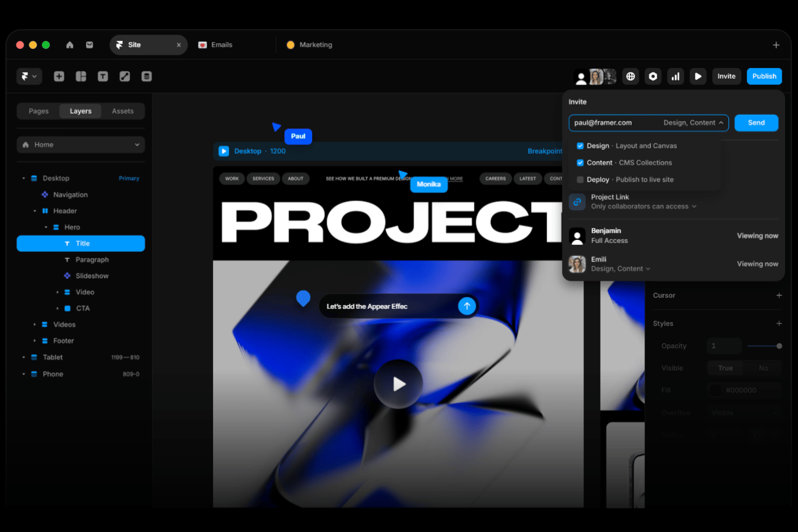Select the Layers panel tab
Screen dimensions: 798x532
pos(81,111)
